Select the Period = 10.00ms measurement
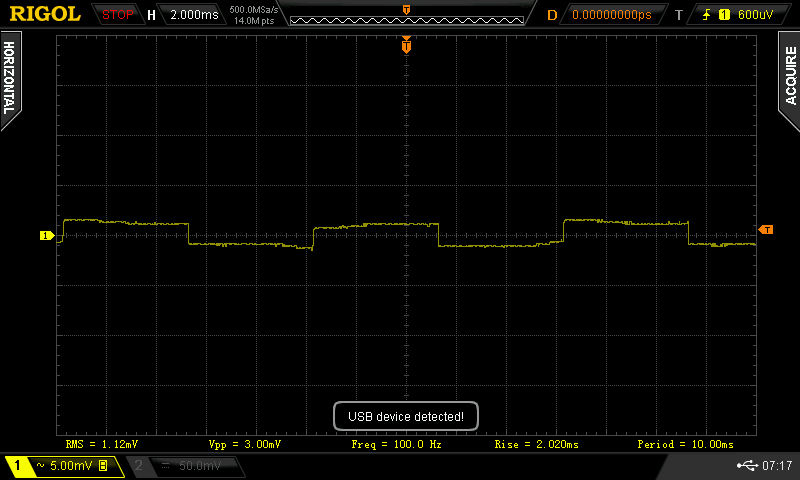Viewport: 800px width, 480px height. tap(686, 444)
